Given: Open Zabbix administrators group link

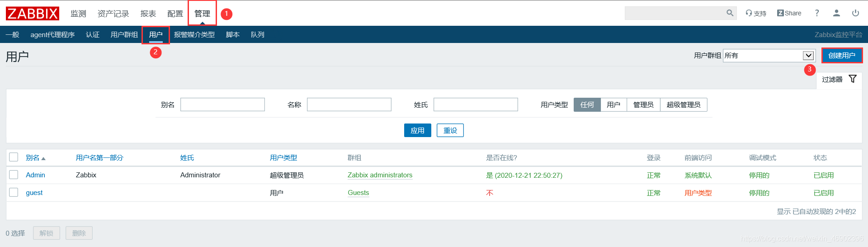Looking at the screenshot, I should pos(380,175).
